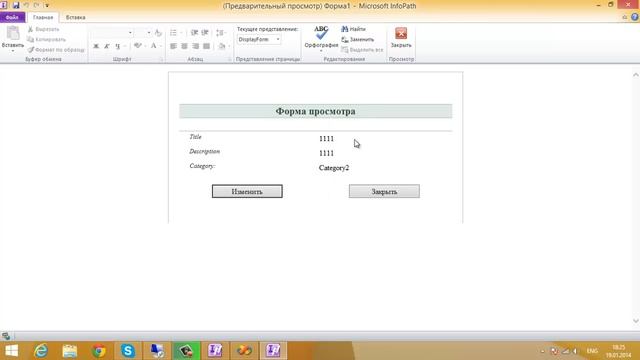Open the Файл tab
This screenshot has width=640, height=360.
coord(12,17)
